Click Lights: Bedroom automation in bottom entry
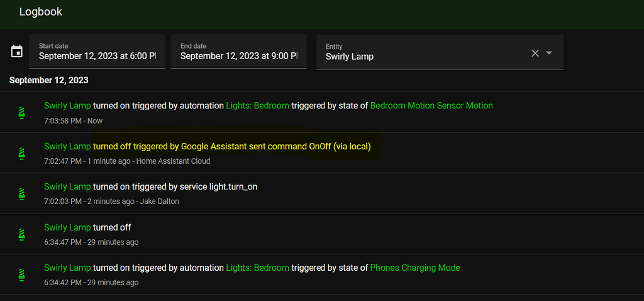Image resolution: width=644 pixels, height=301 pixels. [257, 268]
